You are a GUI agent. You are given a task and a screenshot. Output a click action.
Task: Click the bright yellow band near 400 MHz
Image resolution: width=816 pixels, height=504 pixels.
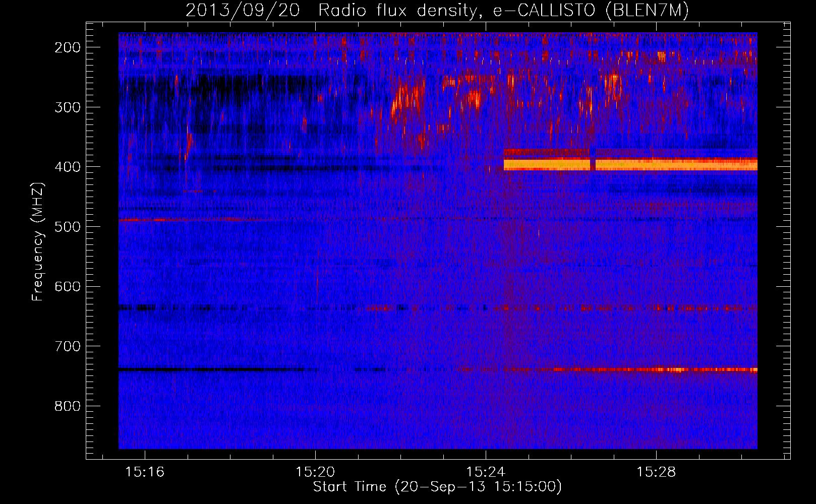[x=630, y=164]
